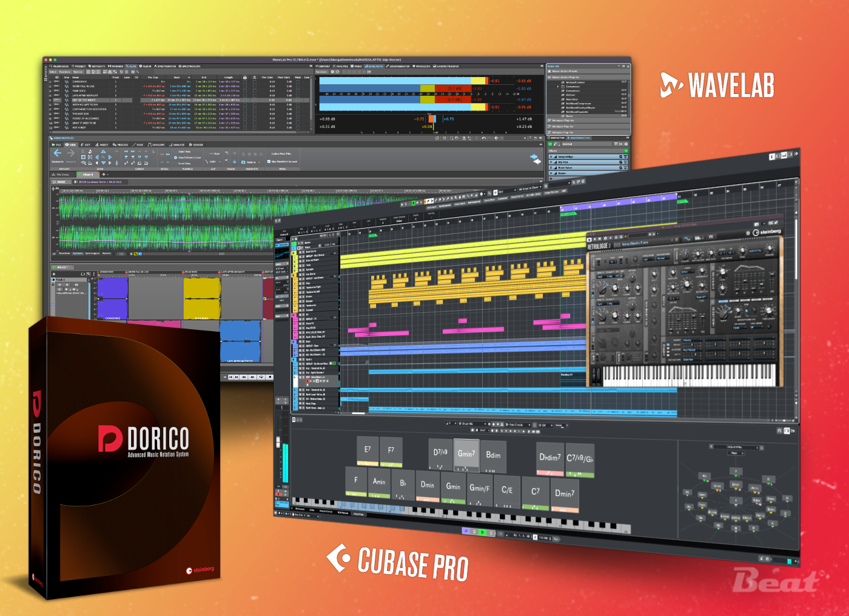Trigger the Amin chord pad in Cubase

click(379, 483)
